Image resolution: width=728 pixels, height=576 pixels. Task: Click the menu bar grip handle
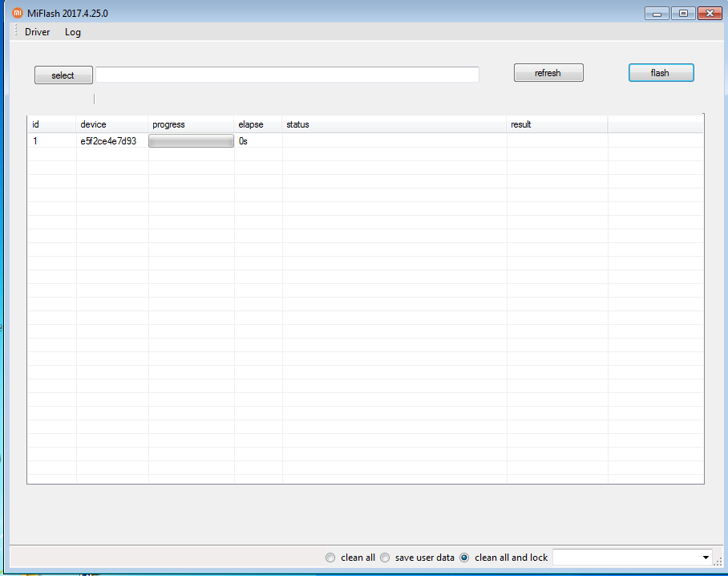(15, 30)
